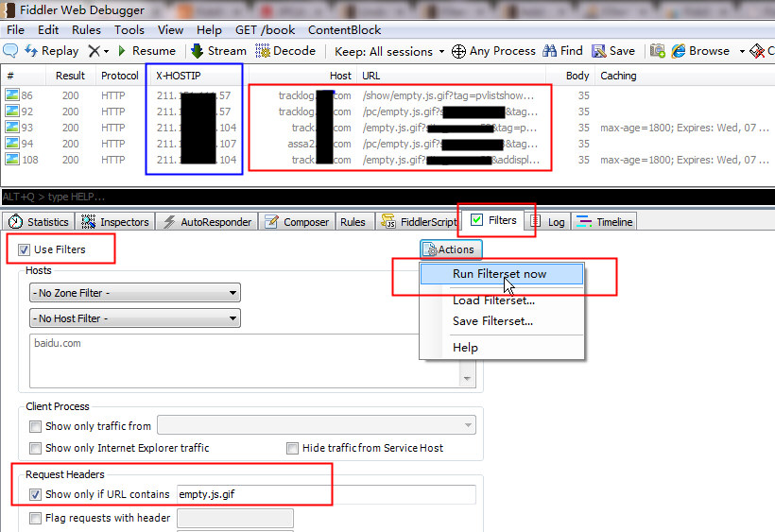Select the Filters tab
775x532 pixels.
pyautogui.click(x=493, y=220)
